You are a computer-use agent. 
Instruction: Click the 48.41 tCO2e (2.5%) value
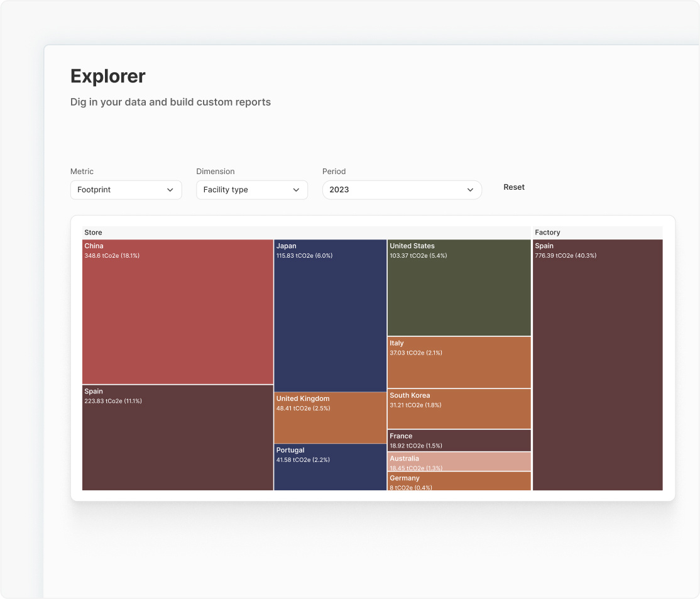(303, 409)
